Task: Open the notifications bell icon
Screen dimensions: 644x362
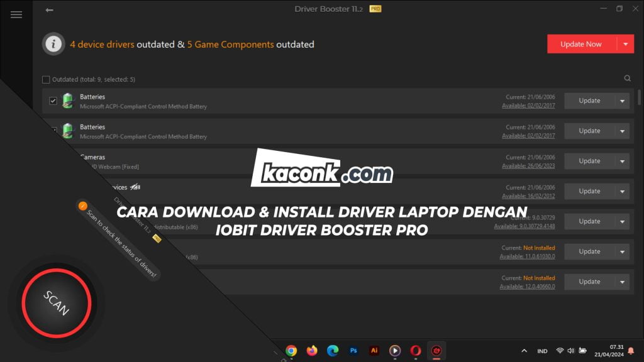Action: click(x=631, y=351)
